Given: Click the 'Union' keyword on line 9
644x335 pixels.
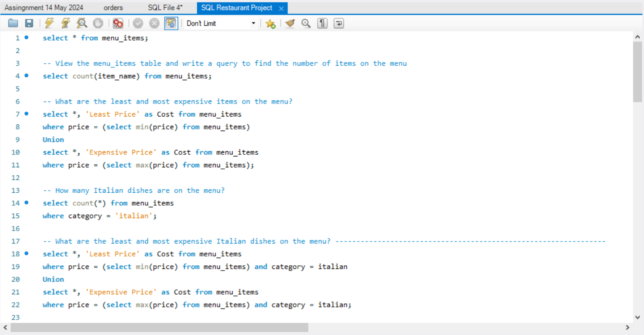Looking at the screenshot, I should (53, 139).
